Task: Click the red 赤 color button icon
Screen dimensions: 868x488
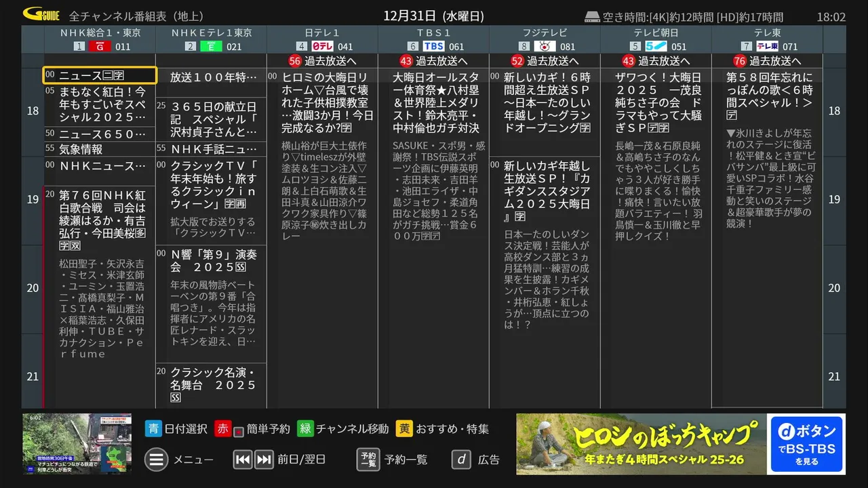Action: (222, 428)
